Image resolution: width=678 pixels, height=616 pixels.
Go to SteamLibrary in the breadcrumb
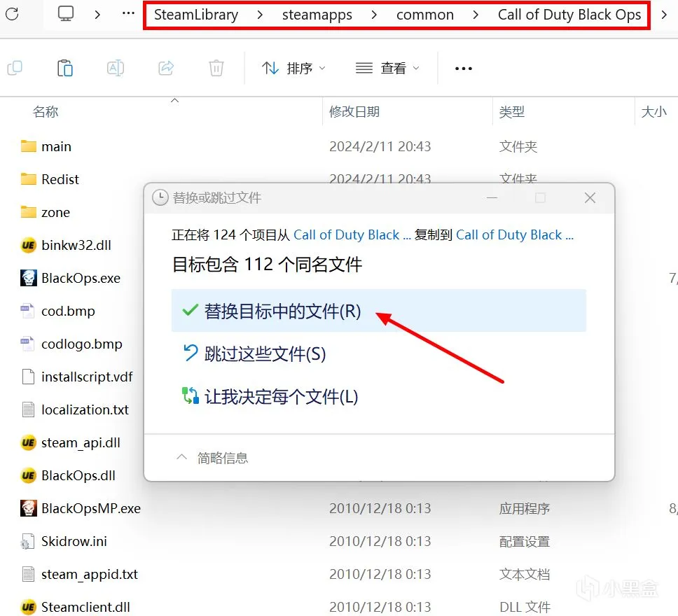coord(196,15)
